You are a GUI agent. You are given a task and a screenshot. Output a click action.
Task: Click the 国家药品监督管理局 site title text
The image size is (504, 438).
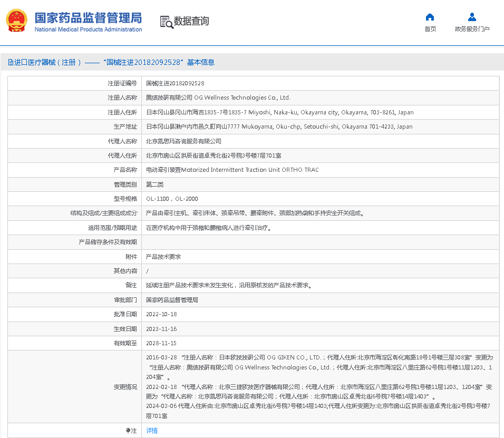tap(88, 18)
